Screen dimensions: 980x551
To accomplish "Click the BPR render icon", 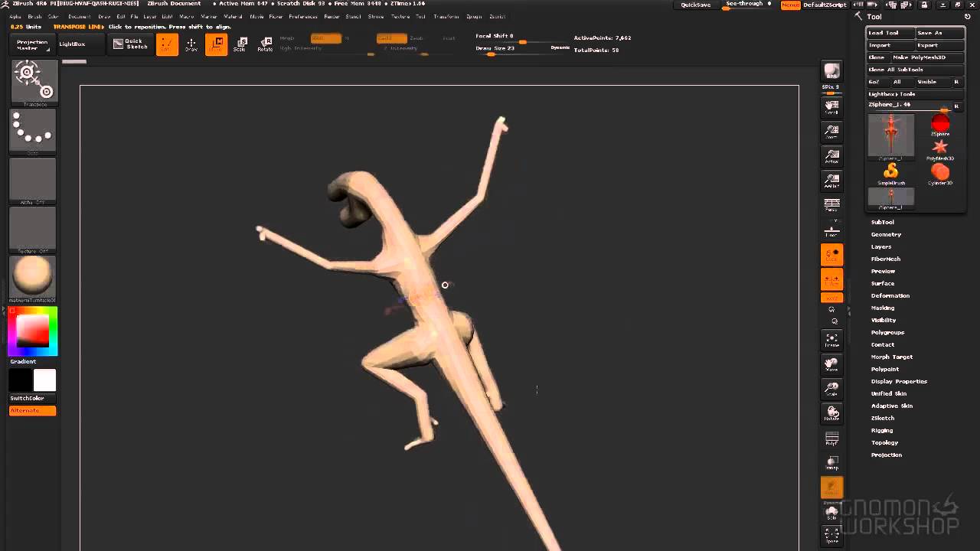I will (x=831, y=72).
